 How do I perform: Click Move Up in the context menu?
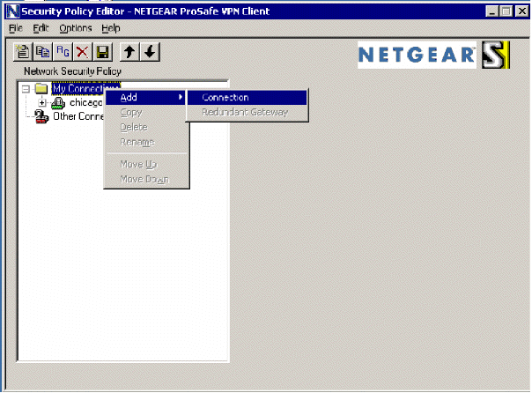coord(146,164)
